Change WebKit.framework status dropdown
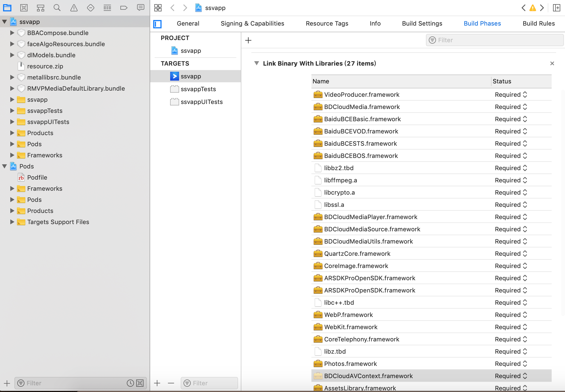Image resolution: width=565 pixels, height=392 pixels. (x=511, y=327)
